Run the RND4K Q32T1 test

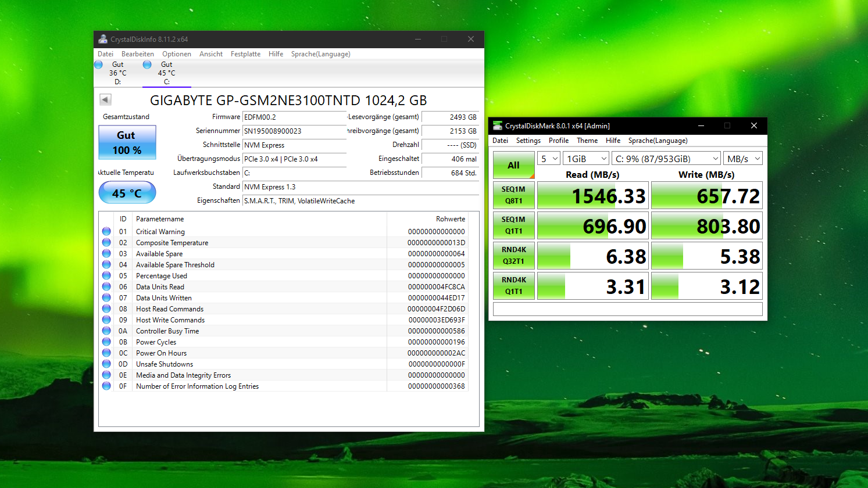click(x=513, y=256)
